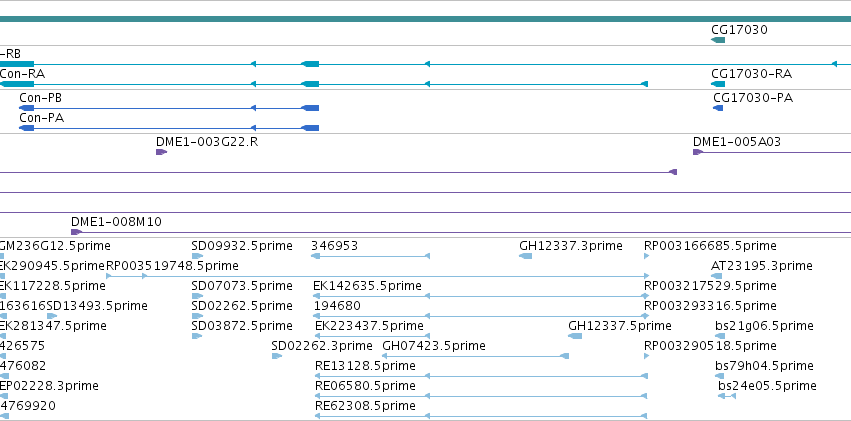The width and height of the screenshot is (851, 421).
Task: Select the Con-RA transcript label
Action: click(x=22, y=73)
